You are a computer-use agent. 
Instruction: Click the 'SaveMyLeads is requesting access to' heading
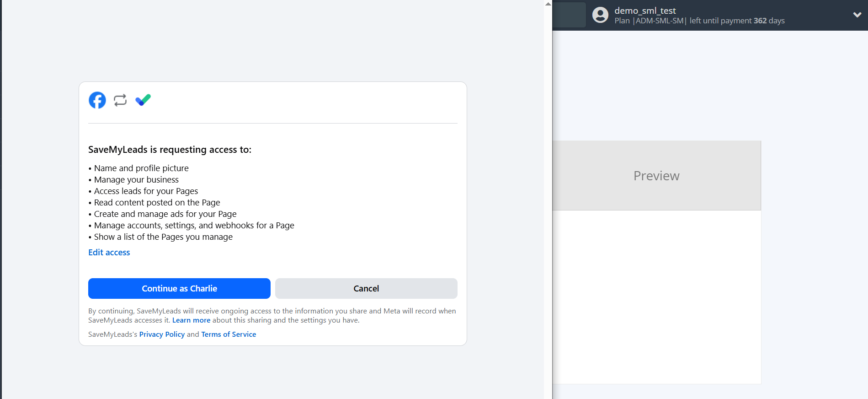[x=170, y=150]
